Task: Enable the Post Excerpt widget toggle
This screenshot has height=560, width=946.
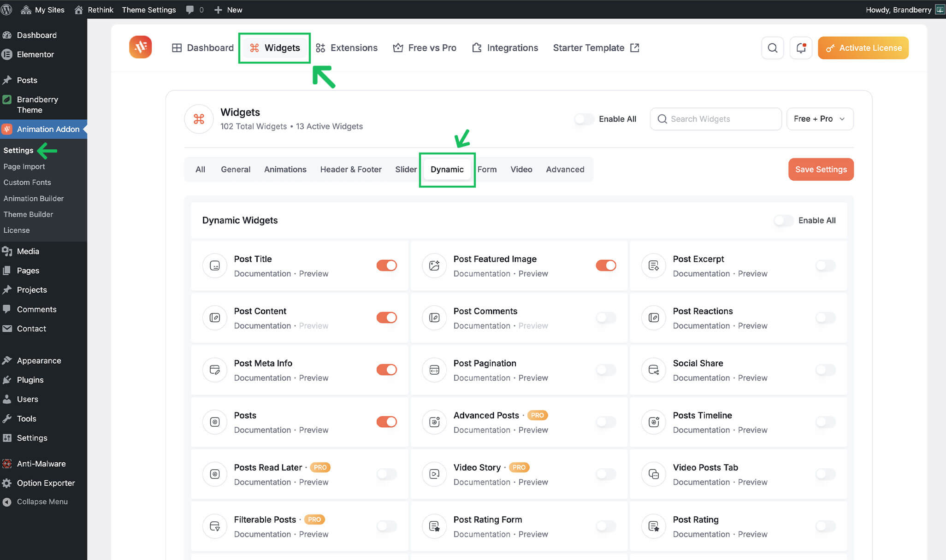Action: 825,265
